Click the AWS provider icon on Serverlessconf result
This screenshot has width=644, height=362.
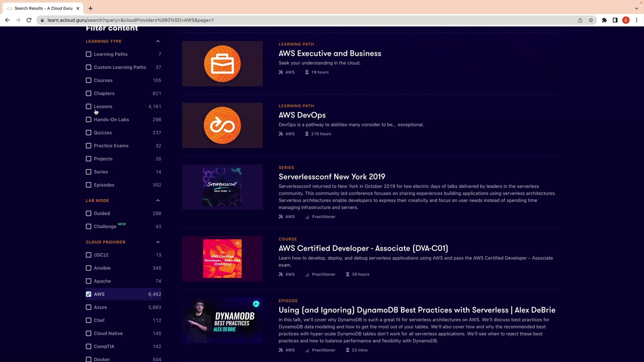[281, 217]
